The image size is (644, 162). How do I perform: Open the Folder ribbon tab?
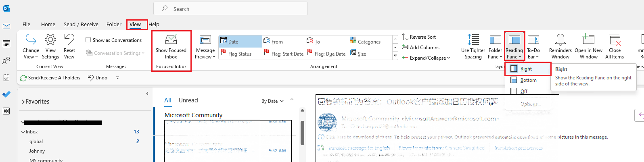click(x=114, y=24)
